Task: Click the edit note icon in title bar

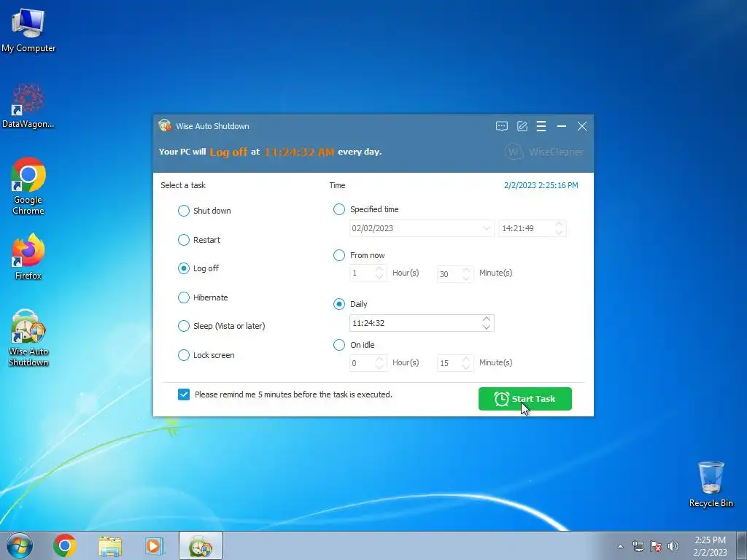Action: pos(522,126)
